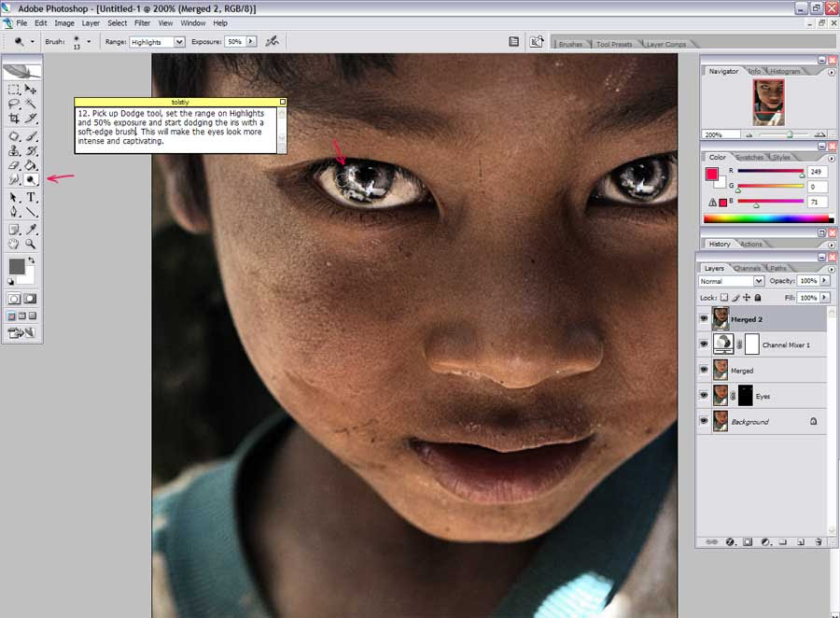Select the Zoom tool in the toolbox
840x618 pixels.
coord(31,245)
